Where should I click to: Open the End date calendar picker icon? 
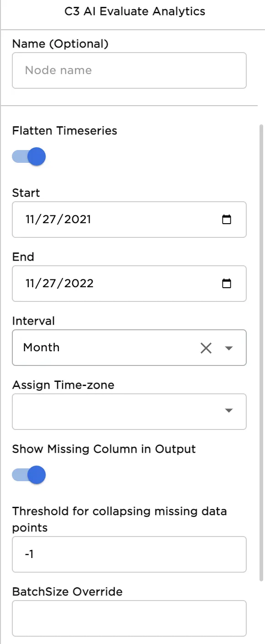(227, 284)
